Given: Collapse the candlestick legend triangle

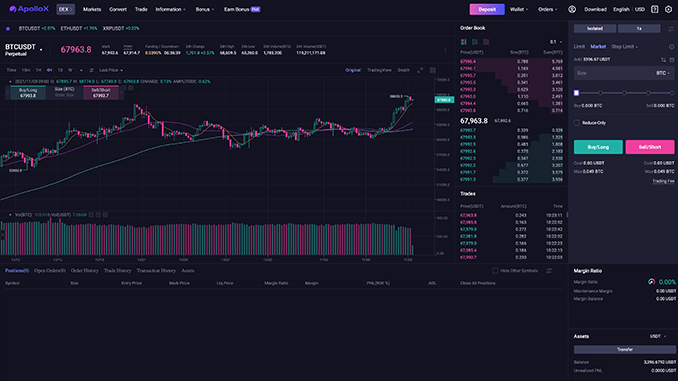Looking at the screenshot, I should (x=10, y=81).
